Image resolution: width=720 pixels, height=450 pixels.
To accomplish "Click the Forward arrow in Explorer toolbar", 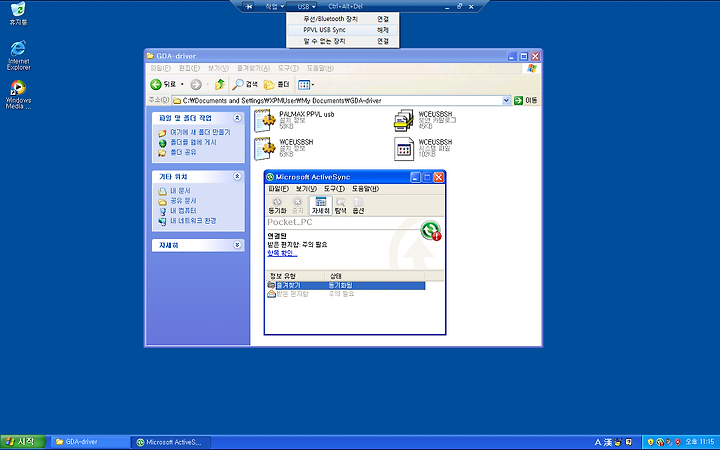I will 196,84.
